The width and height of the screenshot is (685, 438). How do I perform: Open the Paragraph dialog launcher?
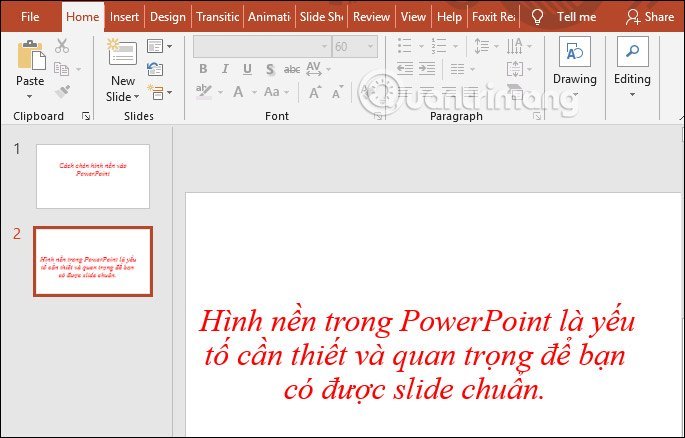tap(537, 116)
